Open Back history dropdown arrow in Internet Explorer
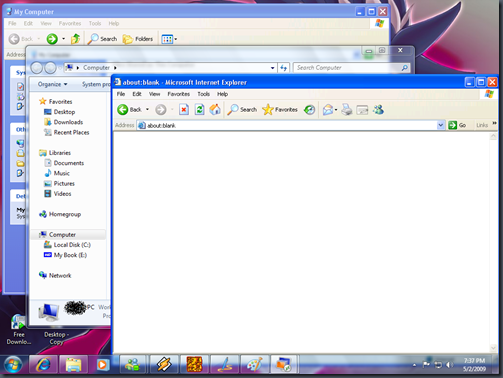 pyautogui.click(x=147, y=109)
